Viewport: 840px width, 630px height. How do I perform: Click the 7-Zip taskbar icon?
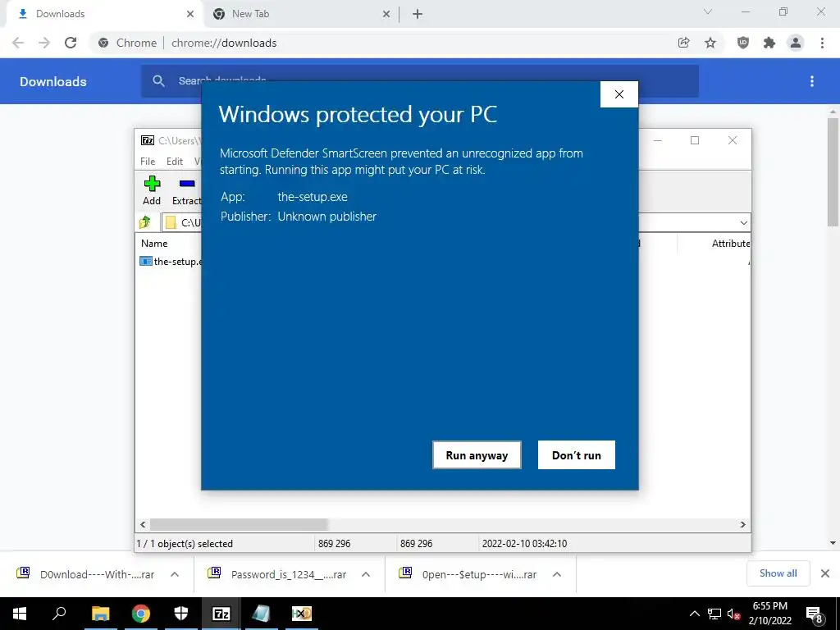[x=221, y=614]
